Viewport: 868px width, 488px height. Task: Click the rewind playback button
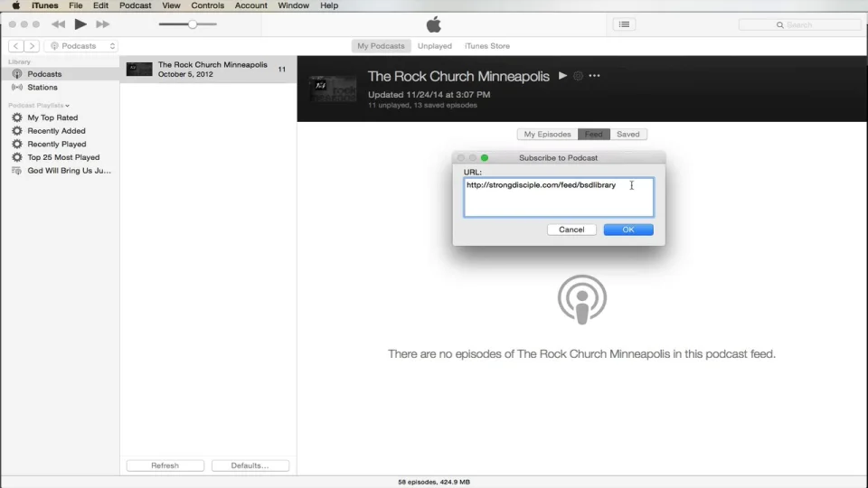pos(58,24)
